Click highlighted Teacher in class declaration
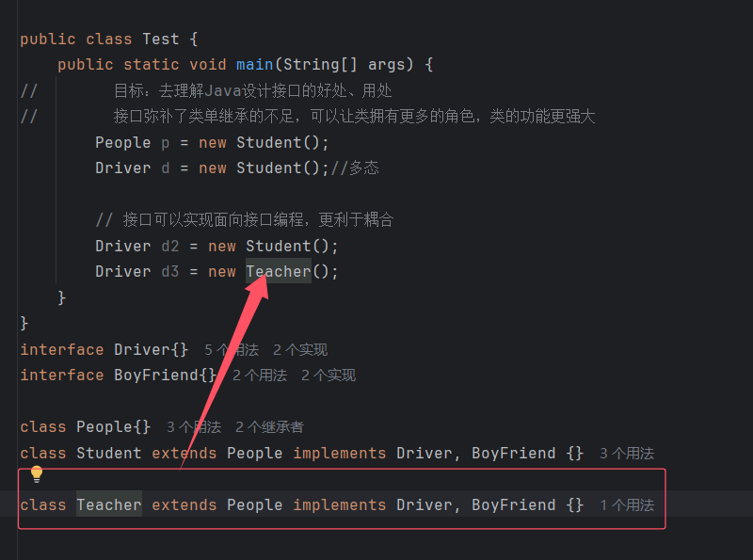Screen dimensions: 753x560 click(109, 504)
